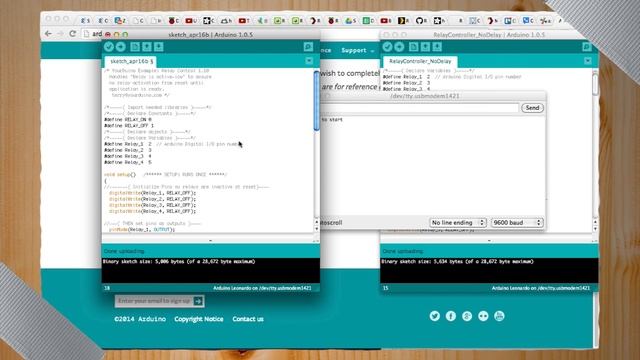Click the Send button in the serial monitor
The height and width of the screenshot is (360, 640).
[532, 108]
